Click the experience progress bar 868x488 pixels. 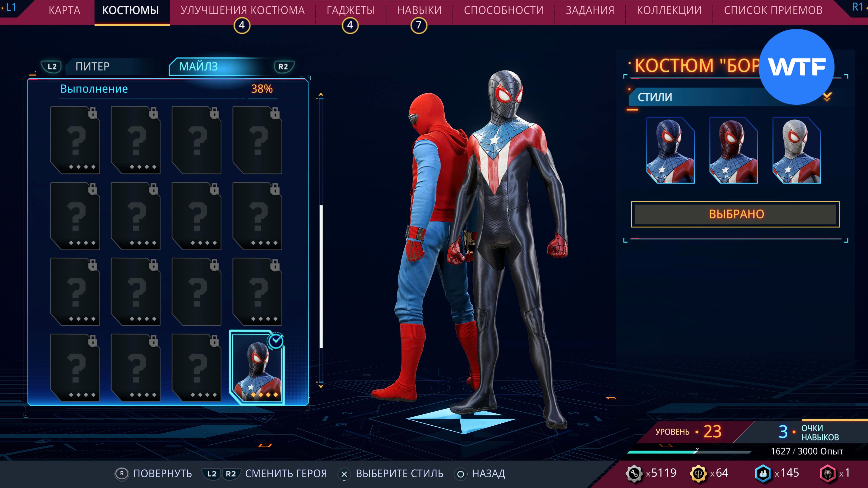tap(689, 452)
